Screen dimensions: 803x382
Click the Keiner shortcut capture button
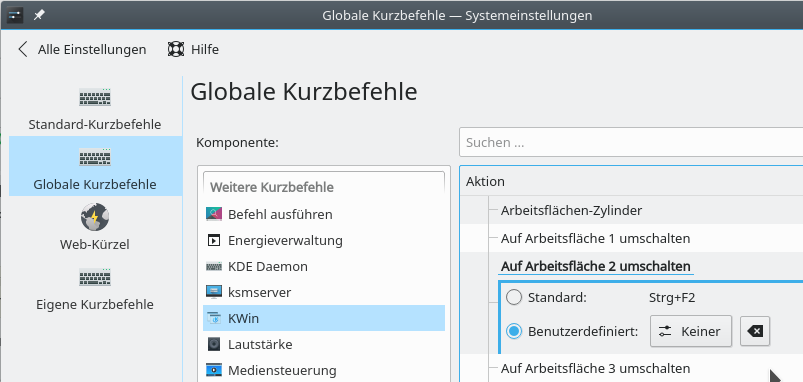click(x=691, y=331)
